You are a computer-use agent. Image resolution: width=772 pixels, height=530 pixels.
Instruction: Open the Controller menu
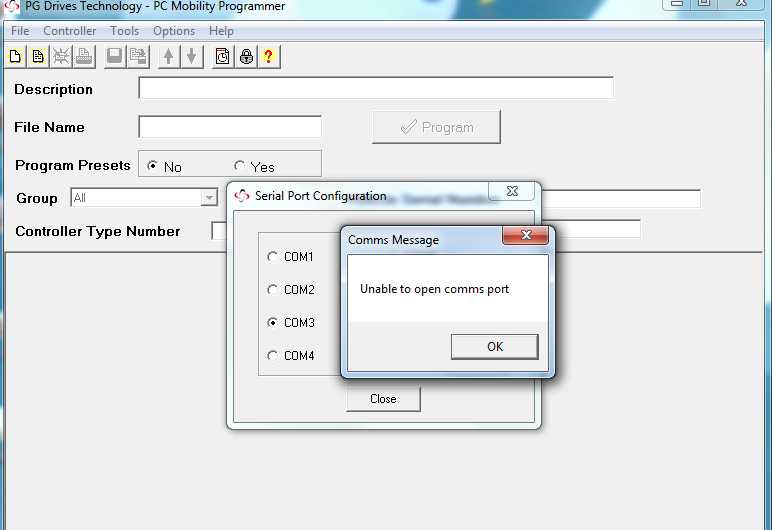click(x=70, y=31)
